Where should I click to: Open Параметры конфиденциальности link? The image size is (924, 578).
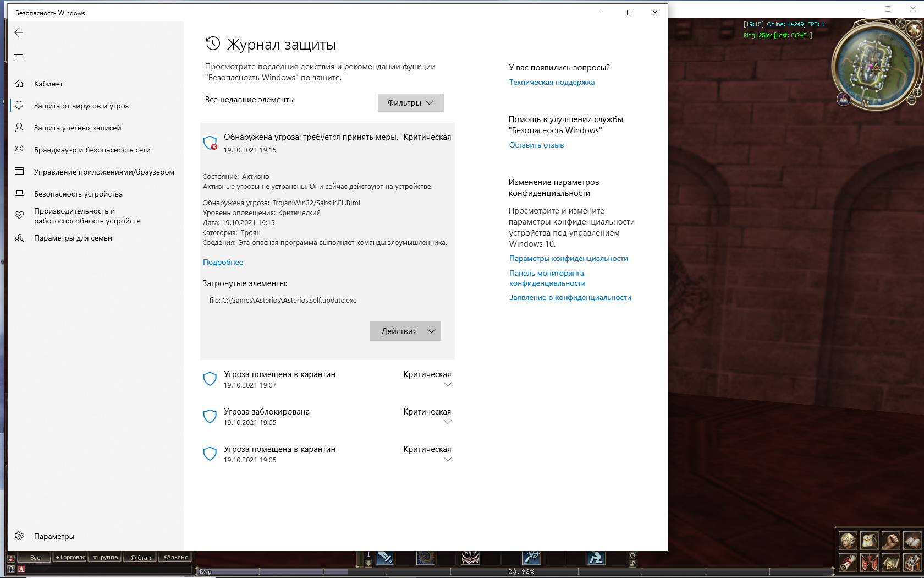coord(568,258)
